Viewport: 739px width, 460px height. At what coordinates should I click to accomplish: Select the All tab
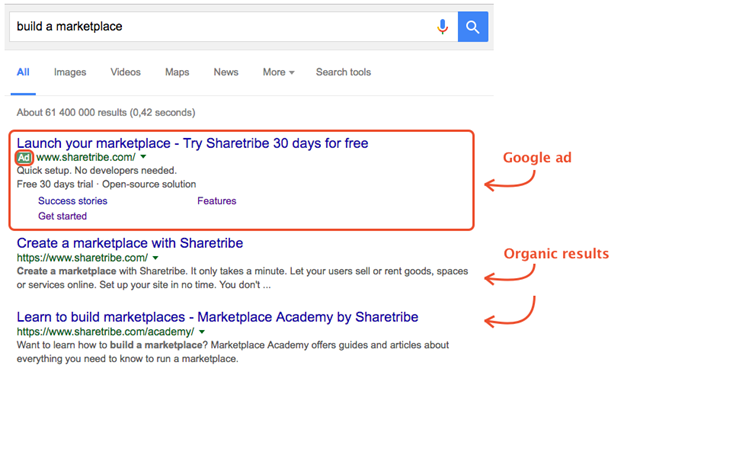coord(23,72)
